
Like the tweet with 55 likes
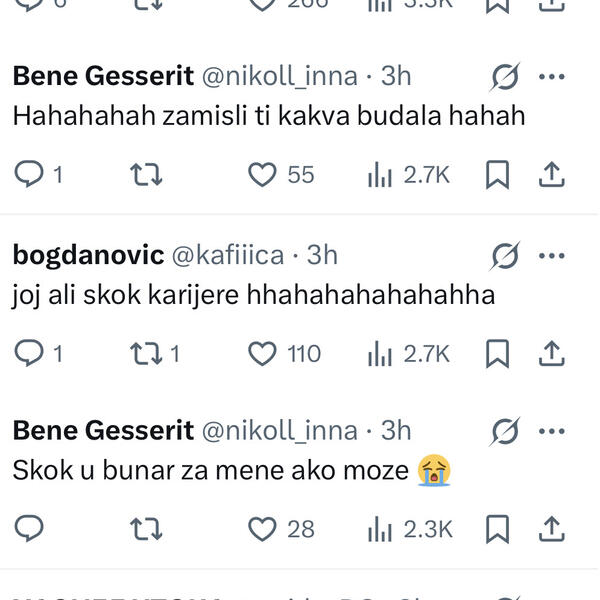pos(262,175)
